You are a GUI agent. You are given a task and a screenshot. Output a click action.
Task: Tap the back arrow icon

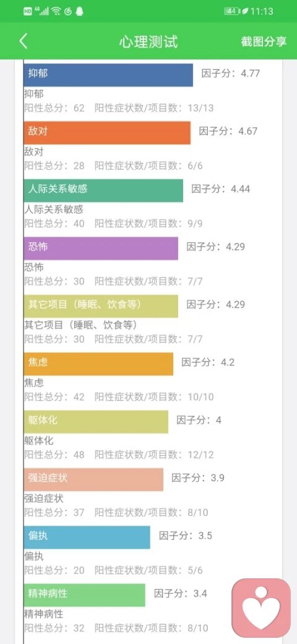click(x=24, y=41)
